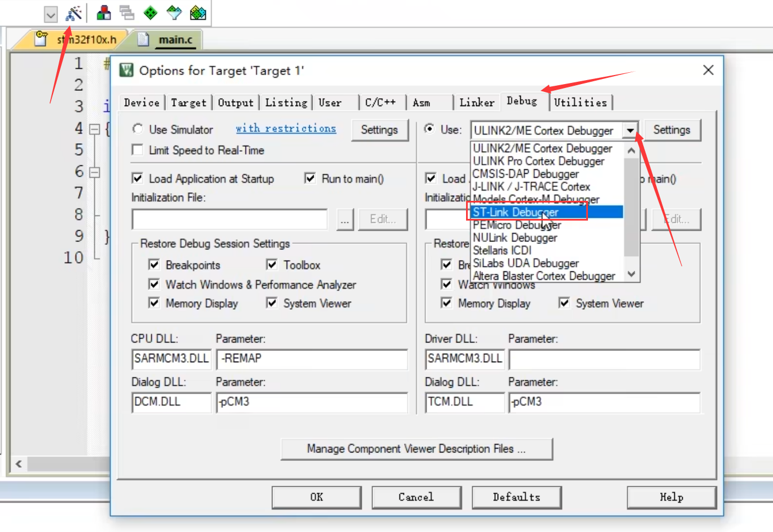
Task: Choose ST-Link Debugger from the list
Action: click(516, 212)
